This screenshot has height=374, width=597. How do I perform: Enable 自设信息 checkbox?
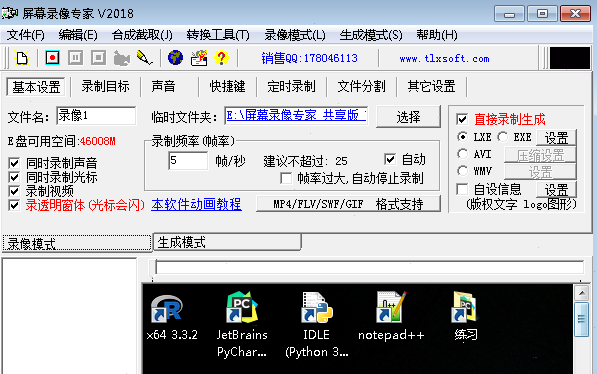tap(462, 189)
